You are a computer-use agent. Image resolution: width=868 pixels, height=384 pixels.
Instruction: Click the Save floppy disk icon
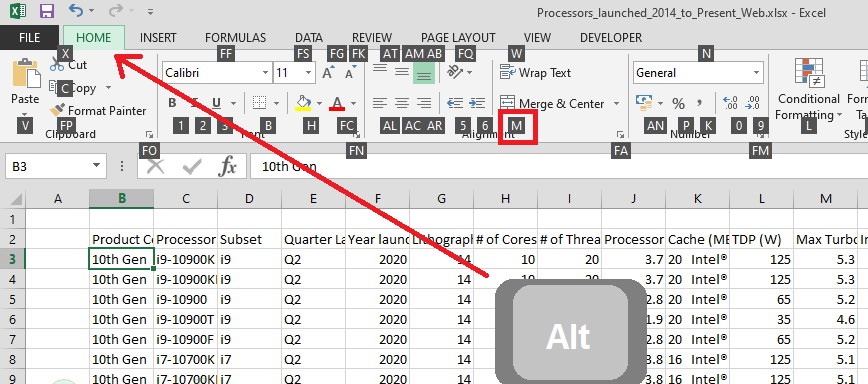[47, 11]
